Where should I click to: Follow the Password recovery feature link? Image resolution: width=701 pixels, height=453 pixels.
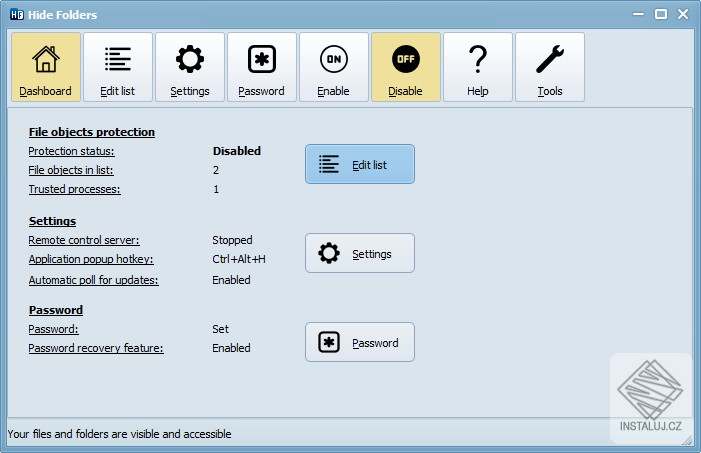[96, 348]
